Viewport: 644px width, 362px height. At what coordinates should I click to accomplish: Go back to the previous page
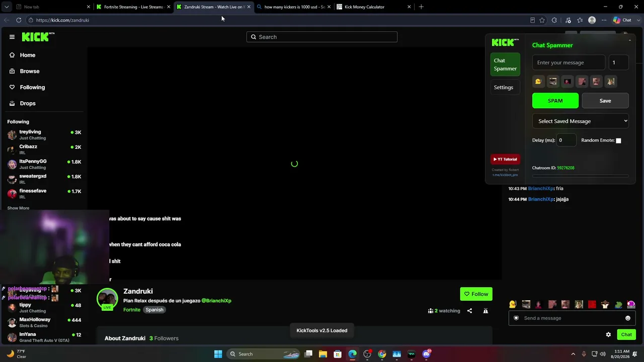click(x=7, y=20)
